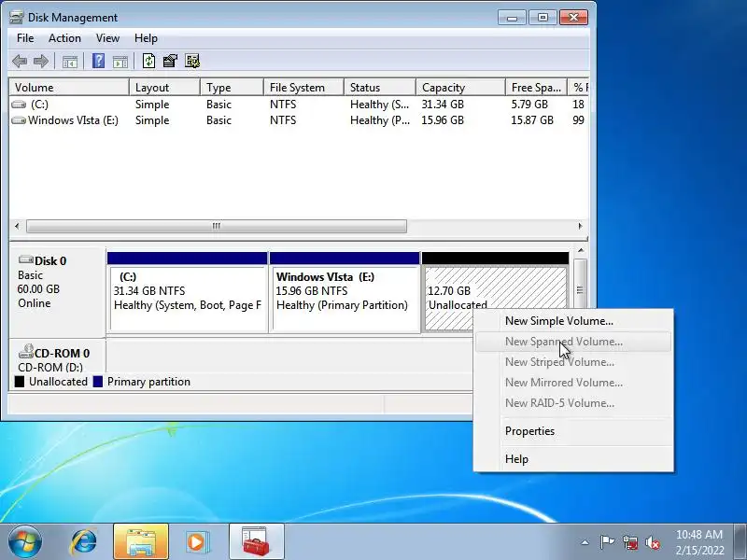The height and width of the screenshot is (560, 747).
Task: Open Windows Explorer folder from the taskbar
Action: tap(141, 542)
